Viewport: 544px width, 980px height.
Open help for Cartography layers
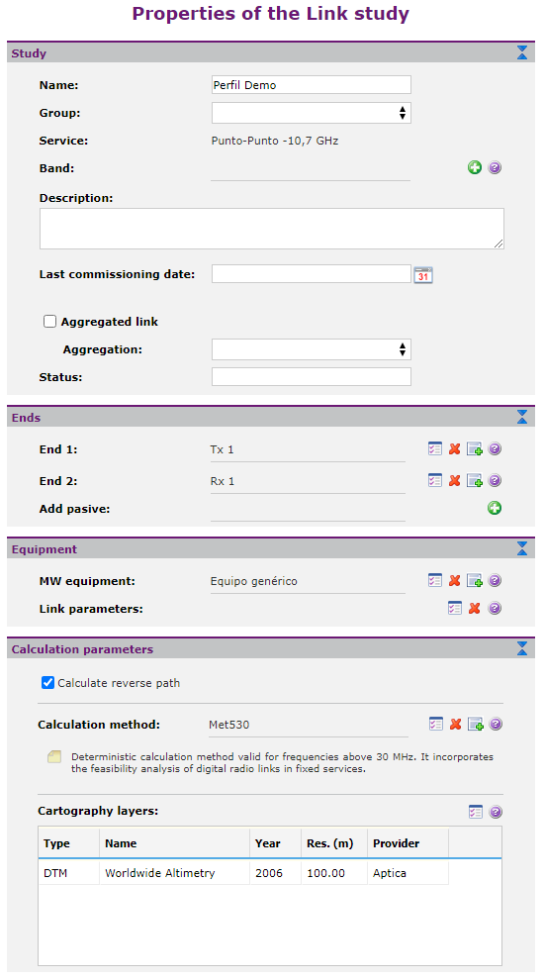[496, 812]
